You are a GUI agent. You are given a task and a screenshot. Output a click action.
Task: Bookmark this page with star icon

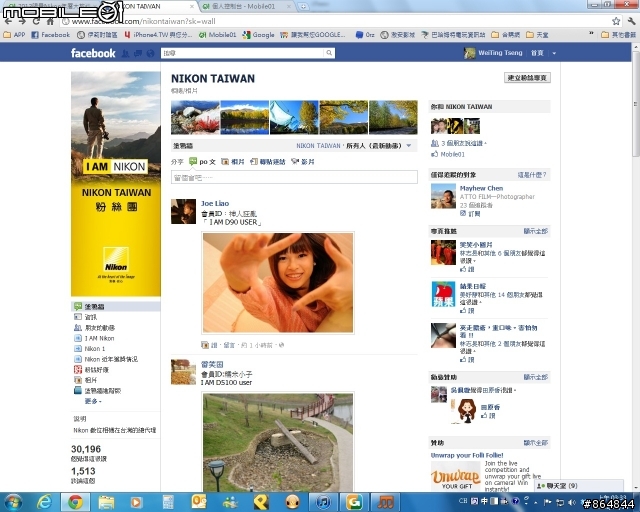pyautogui.click(x=616, y=21)
